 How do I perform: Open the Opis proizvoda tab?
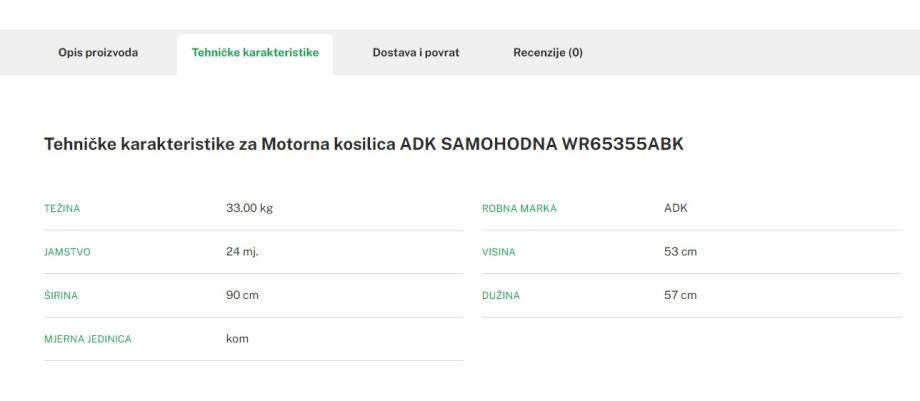pyautogui.click(x=98, y=53)
